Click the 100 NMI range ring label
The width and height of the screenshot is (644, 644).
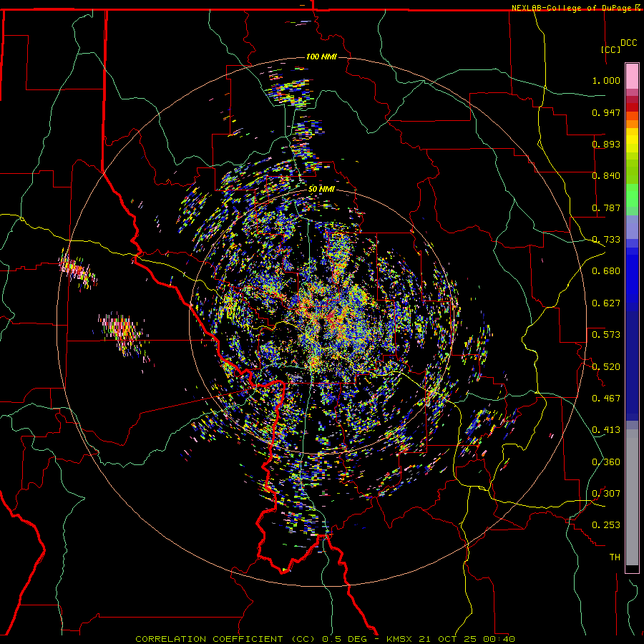pos(321,57)
